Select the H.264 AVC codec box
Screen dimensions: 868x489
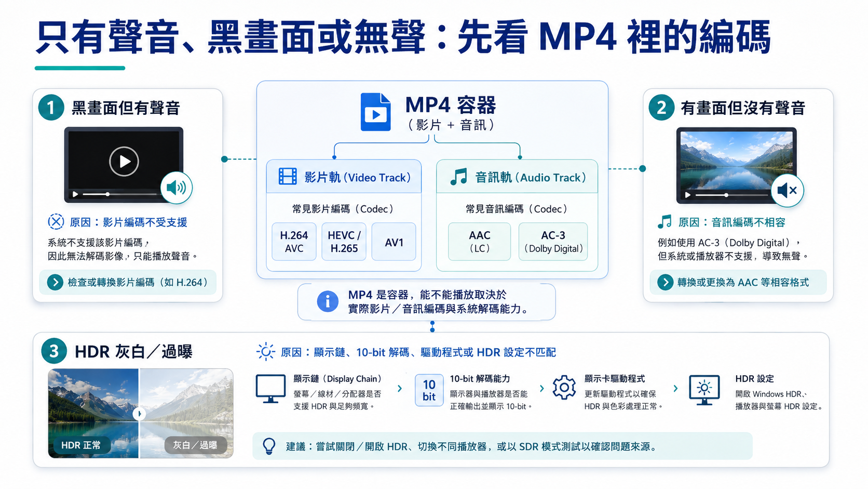[294, 242]
